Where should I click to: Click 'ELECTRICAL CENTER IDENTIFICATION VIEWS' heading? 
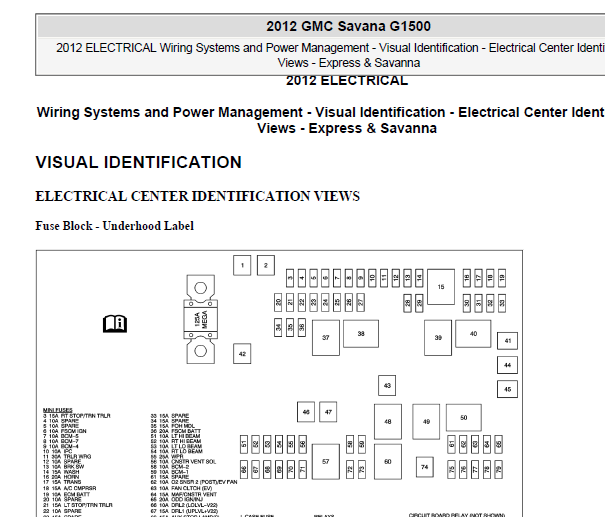(198, 196)
